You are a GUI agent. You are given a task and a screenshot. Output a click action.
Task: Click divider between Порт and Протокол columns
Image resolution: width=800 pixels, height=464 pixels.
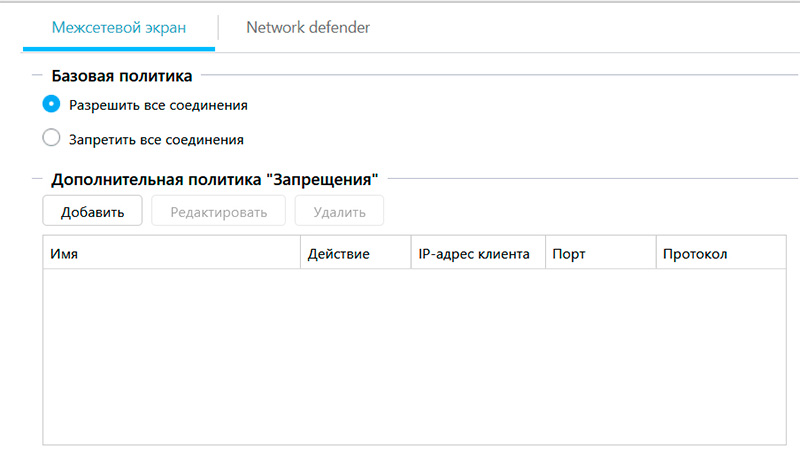656,254
